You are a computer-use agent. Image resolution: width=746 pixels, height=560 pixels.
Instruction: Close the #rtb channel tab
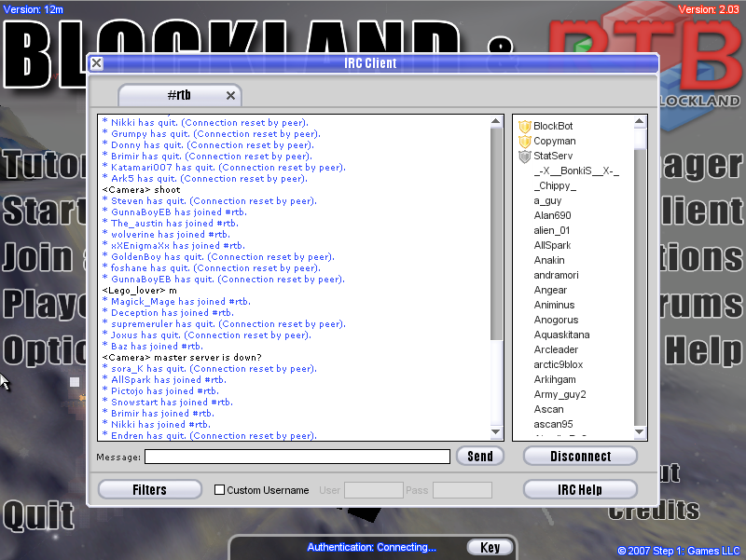(x=230, y=96)
